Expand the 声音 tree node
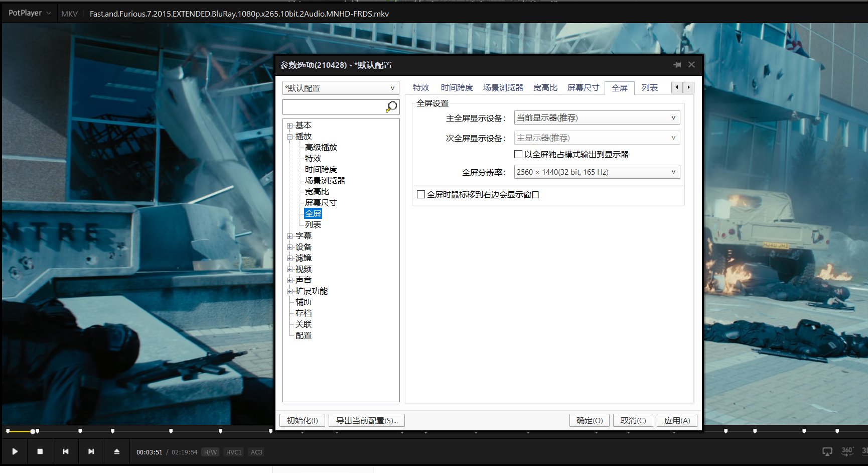The width and height of the screenshot is (868, 473). (x=290, y=280)
